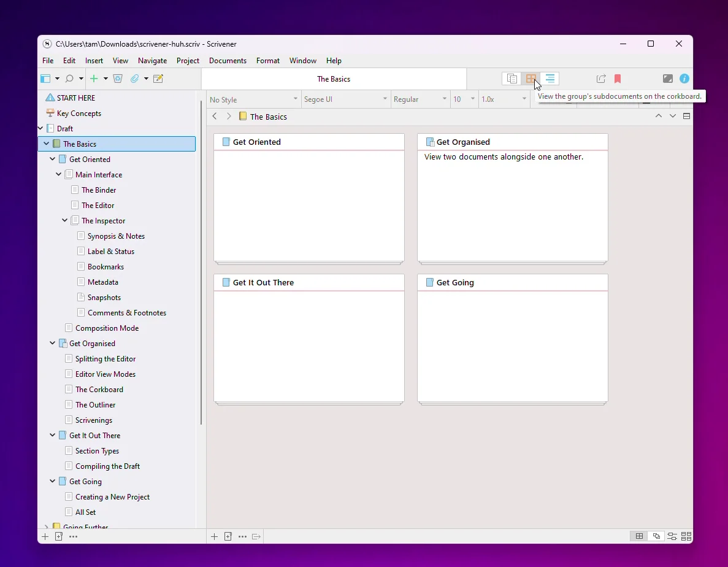Image resolution: width=728 pixels, height=567 pixels.
Task: Open the Segoe UI font dropdown
Action: 345,99
